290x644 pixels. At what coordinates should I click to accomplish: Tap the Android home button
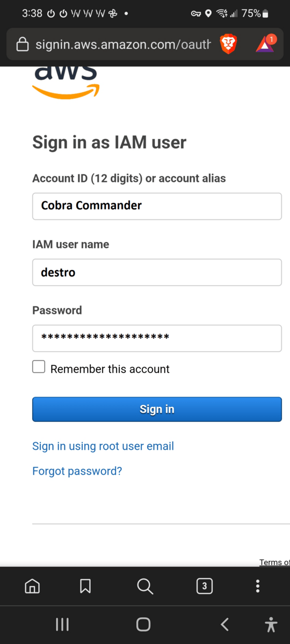143,624
